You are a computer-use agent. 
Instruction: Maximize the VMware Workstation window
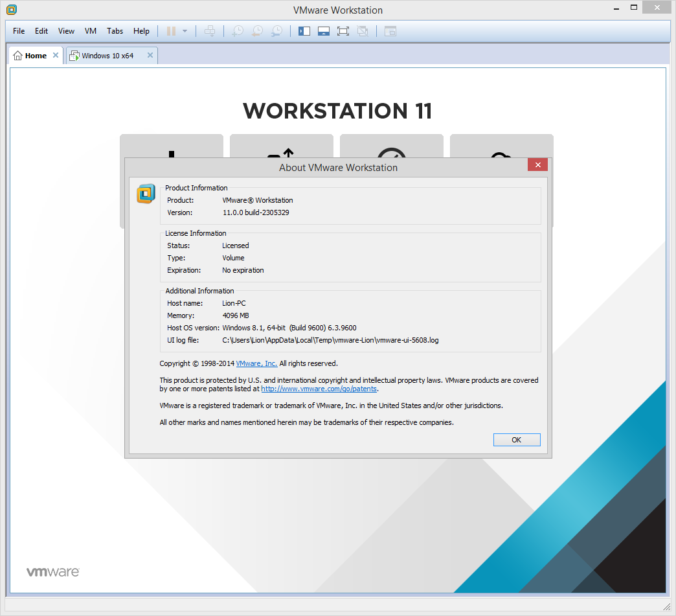point(634,7)
